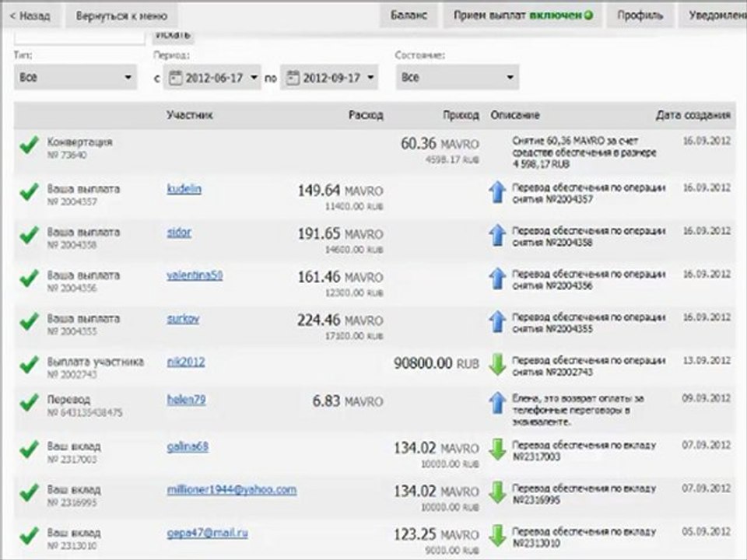Click the Дата создания column header

(693, 115)
